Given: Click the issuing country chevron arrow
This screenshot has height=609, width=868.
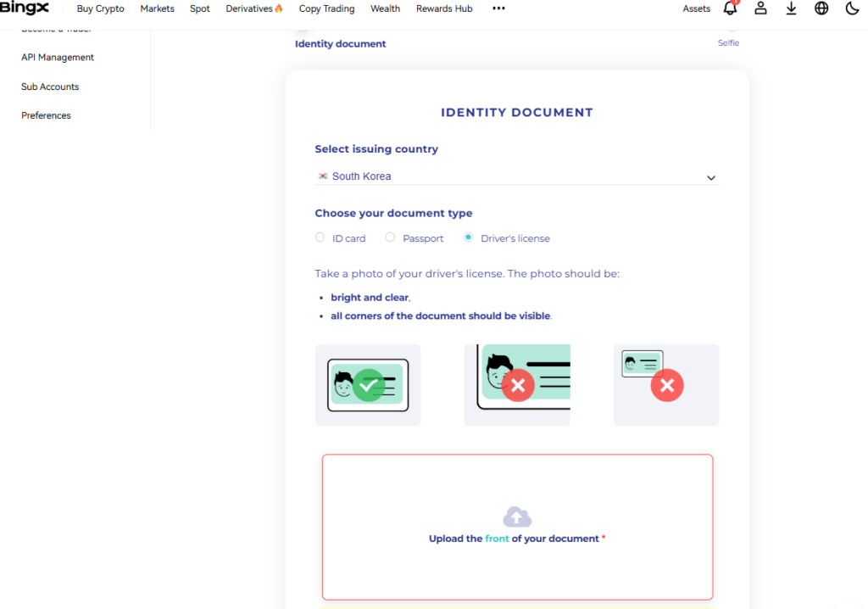Looking at the screenshot, I should click(711, 178).
